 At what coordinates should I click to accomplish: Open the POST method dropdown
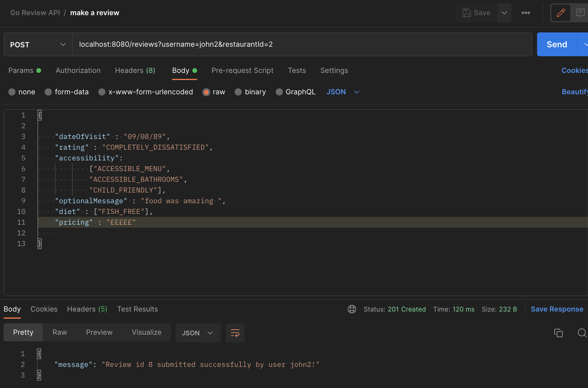click(38, 45)
